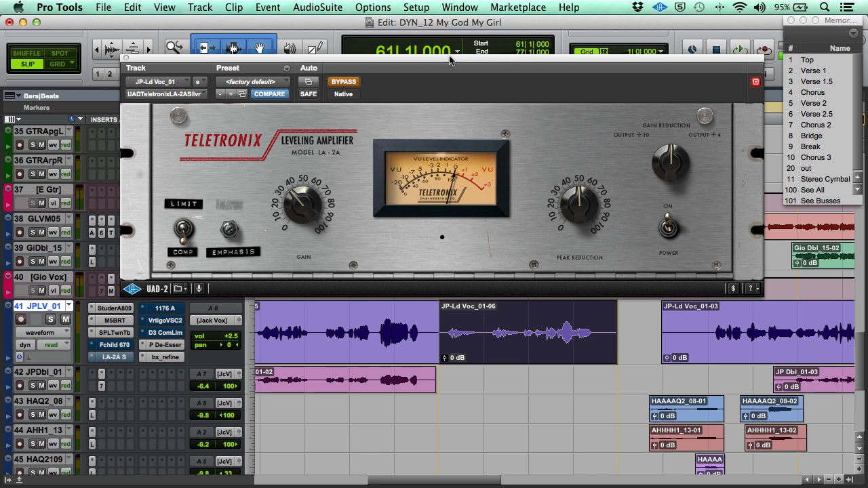Open the AudioSuite menu
Image resolution: width=868 pixels, height=488 pixels.
point(317,7)
